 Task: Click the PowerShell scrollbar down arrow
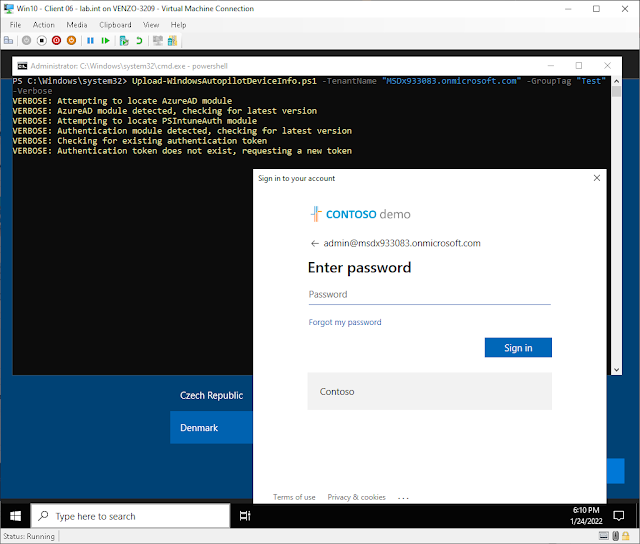point(616,370)
